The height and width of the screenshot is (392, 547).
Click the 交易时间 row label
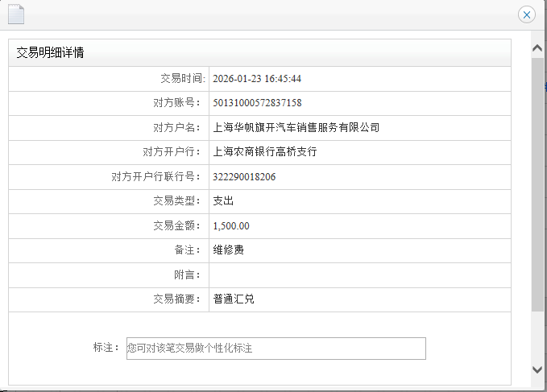(183, 79)
